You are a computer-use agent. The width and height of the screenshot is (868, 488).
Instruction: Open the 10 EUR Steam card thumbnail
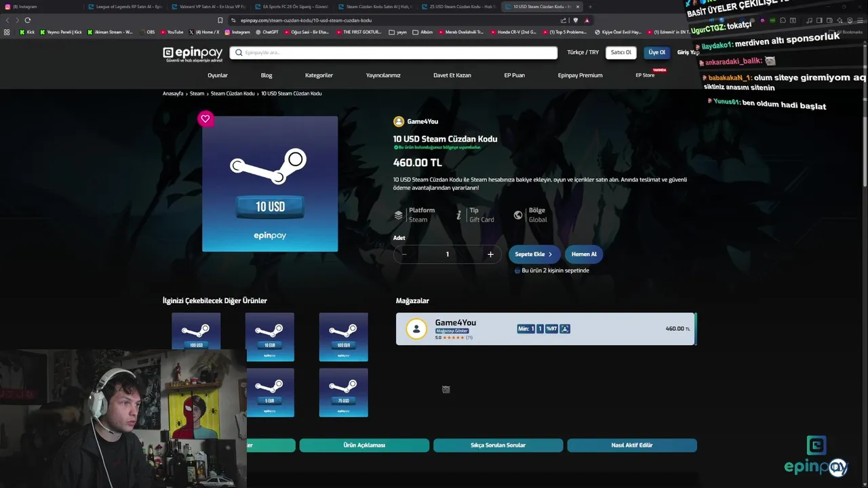point(270,337)
